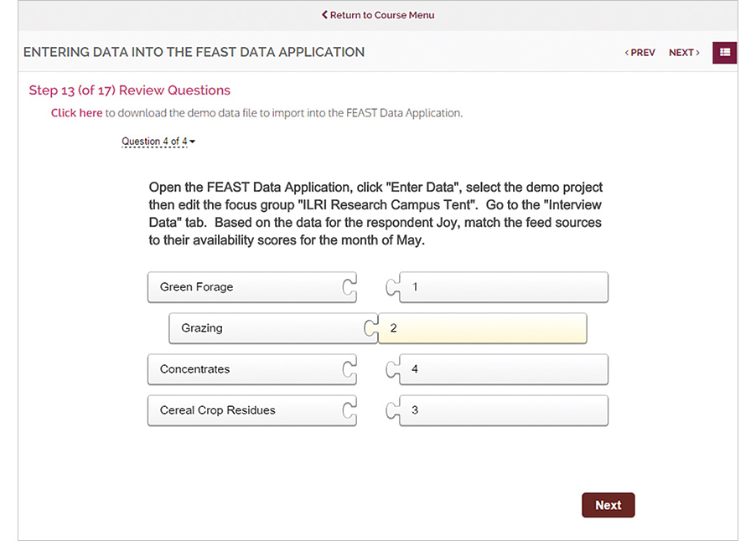Go to previous step with PREV
This screenshot has width=756, height=541.
(x=640, y=53)
